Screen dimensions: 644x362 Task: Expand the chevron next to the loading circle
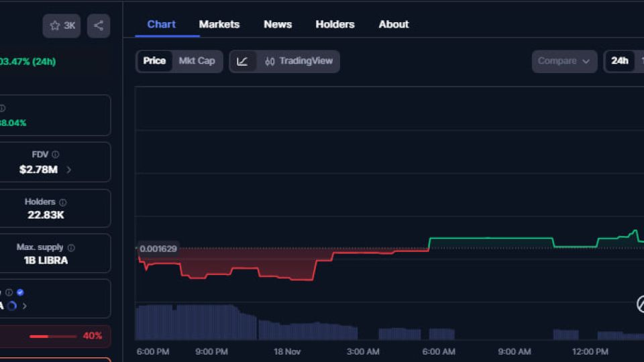25,306
